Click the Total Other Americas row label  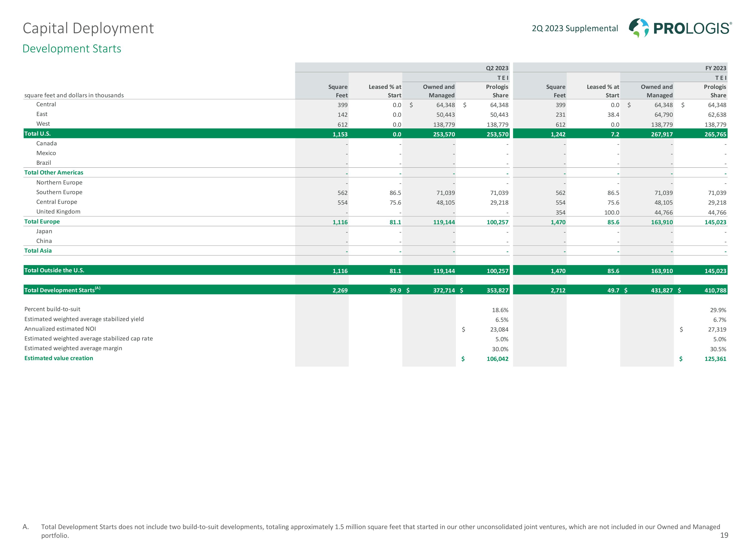54,172
